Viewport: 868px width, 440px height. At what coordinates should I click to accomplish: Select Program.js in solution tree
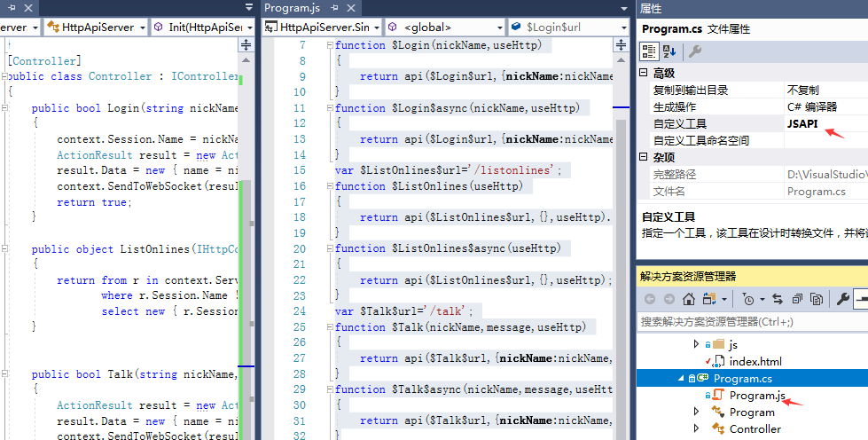[x=757, y=395]
